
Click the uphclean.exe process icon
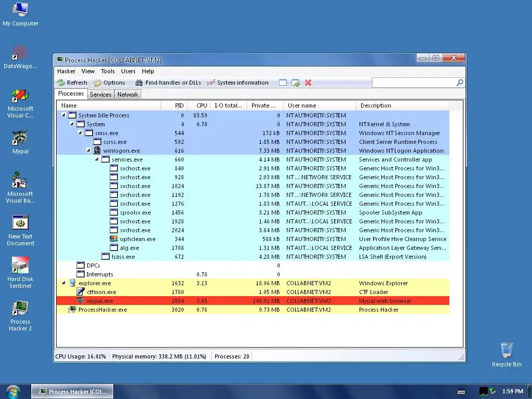point(114,238)
